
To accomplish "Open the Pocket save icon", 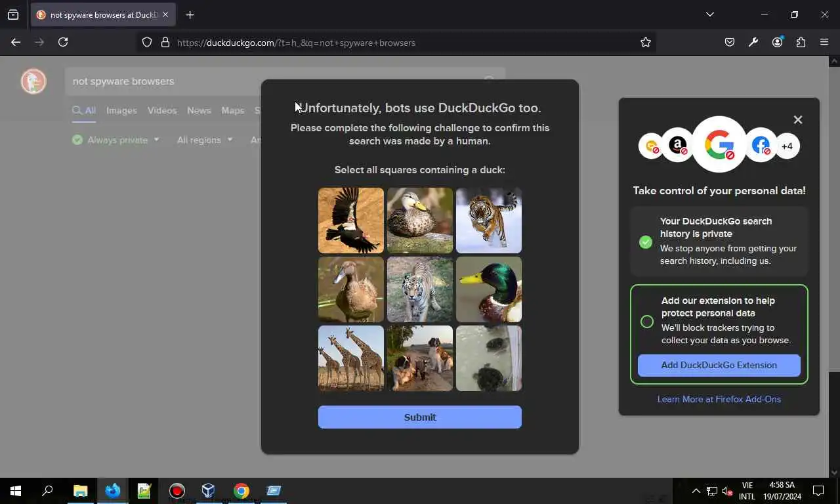I will (730, 42).
